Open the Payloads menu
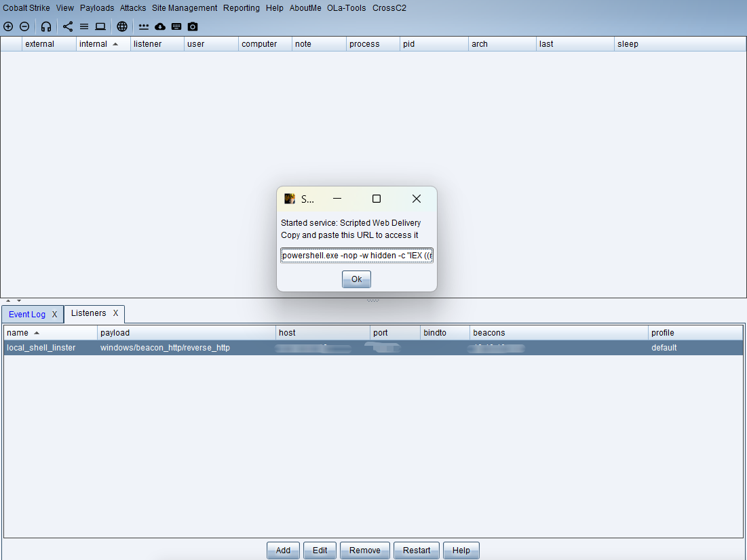 [97, 8]
